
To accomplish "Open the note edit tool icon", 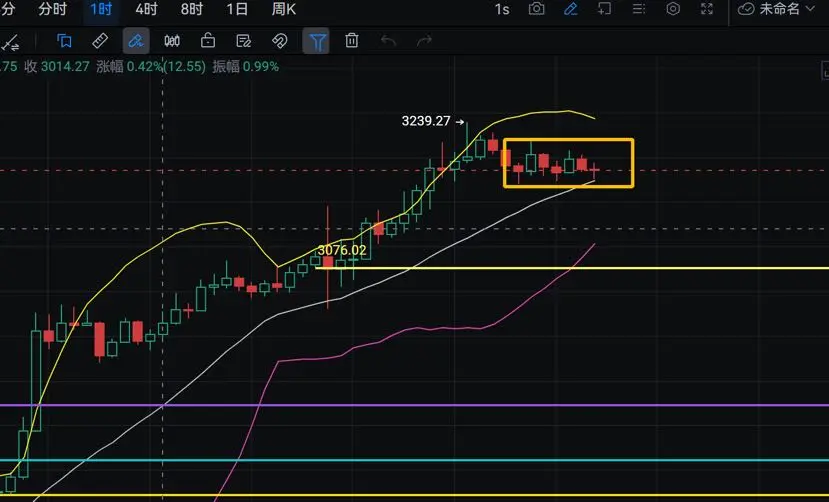I will (x=244, y=41).
